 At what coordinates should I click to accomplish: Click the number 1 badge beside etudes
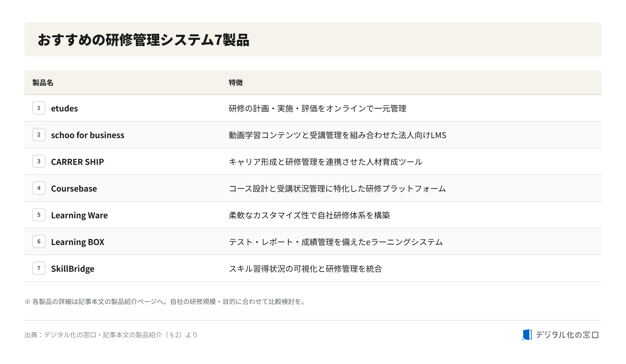[39, 108]
